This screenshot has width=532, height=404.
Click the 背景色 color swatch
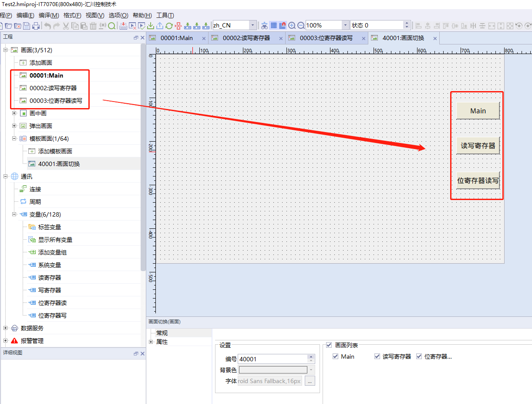273,370
